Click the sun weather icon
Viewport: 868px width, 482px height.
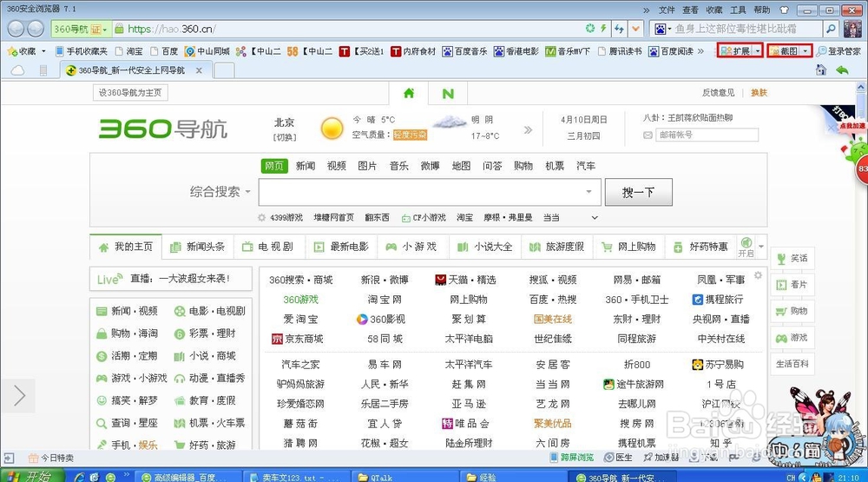332,129
